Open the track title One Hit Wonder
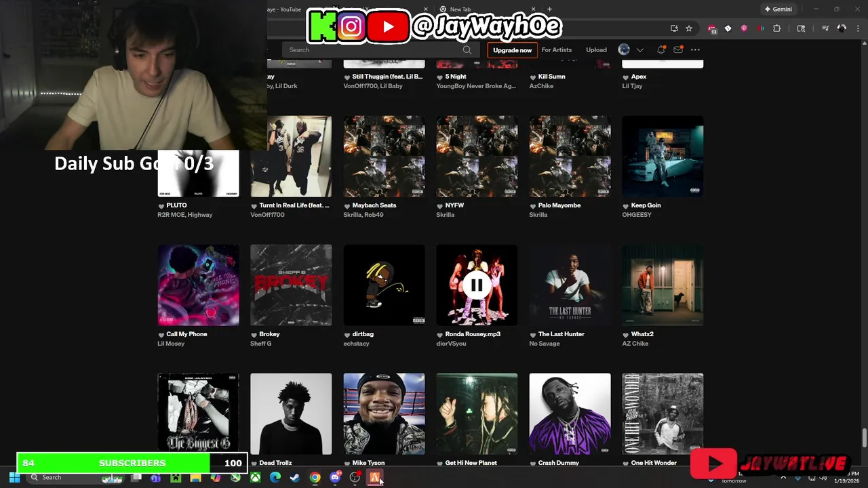This screenshot has width=868, height=488. (654, 463)
